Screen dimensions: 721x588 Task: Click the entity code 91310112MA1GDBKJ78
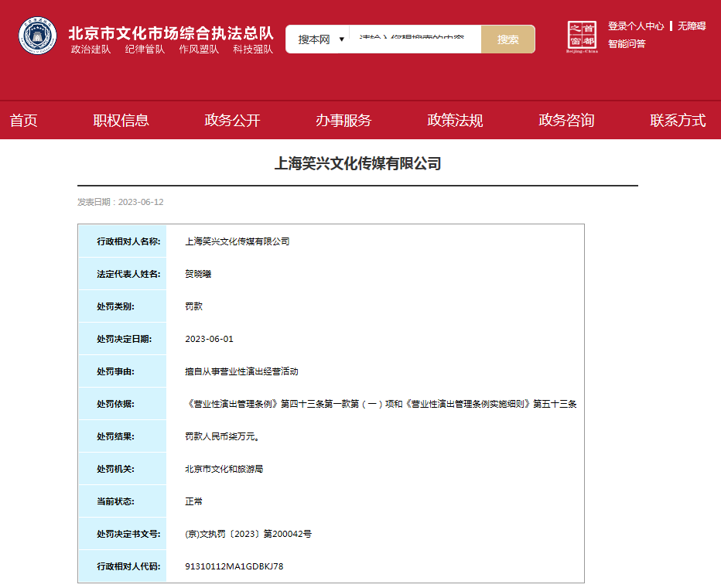(x=234, y=566)
